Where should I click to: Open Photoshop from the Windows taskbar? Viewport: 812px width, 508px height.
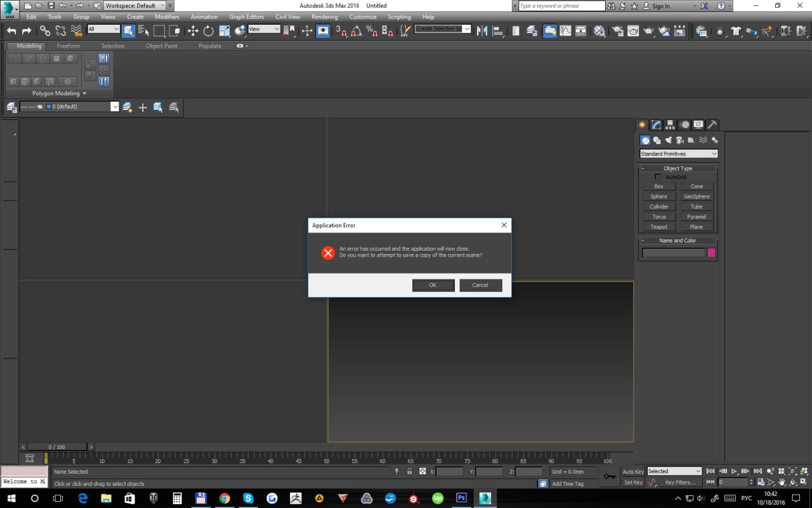[462, 498]
